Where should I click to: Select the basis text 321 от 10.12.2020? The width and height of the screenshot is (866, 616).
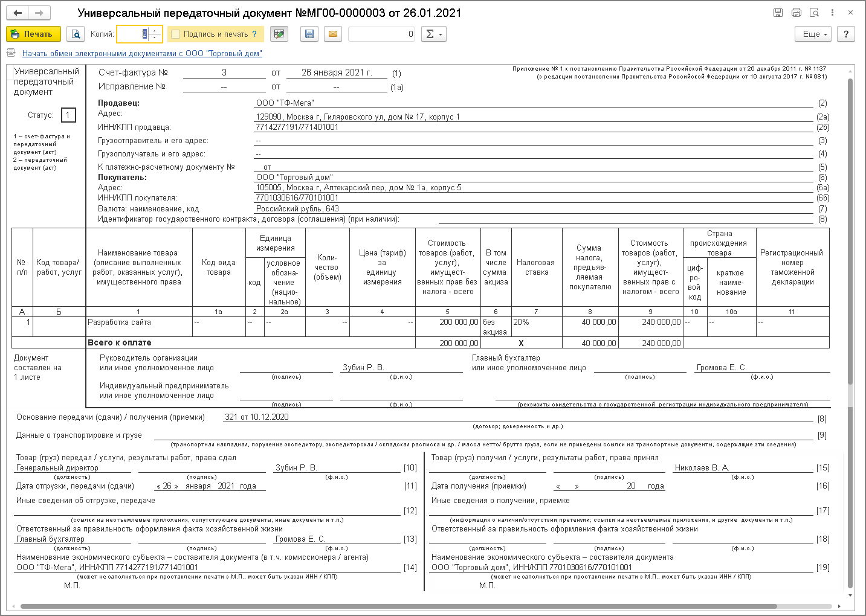pyautogui.click(x=257, y=417)
